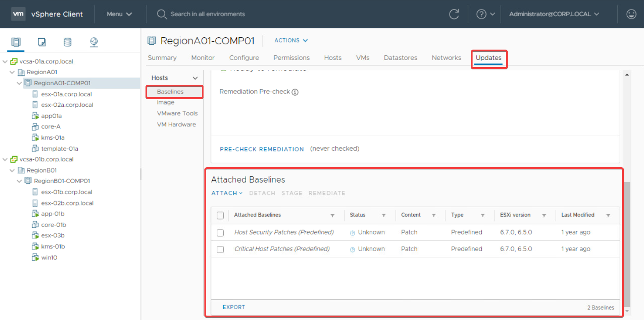This screenshot has height=320, width=644.
Task: Collapse the RegionB01 datacenter node
Action: point(12,170)
